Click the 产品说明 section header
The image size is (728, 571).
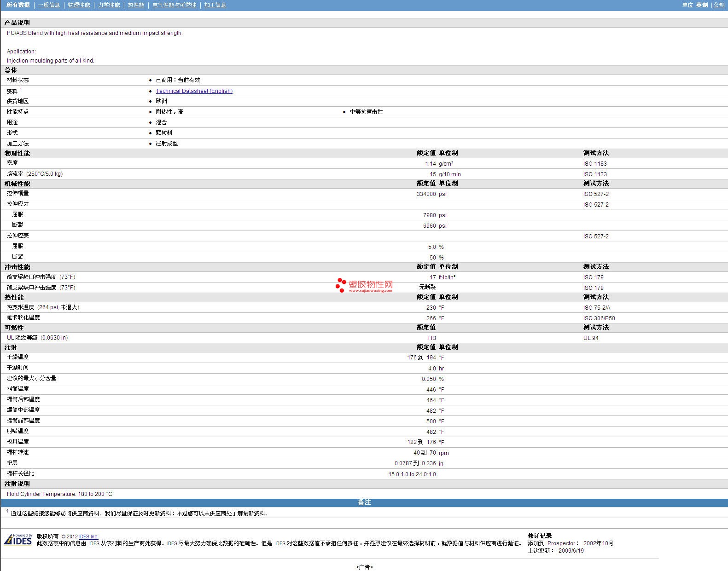[17, 23]
